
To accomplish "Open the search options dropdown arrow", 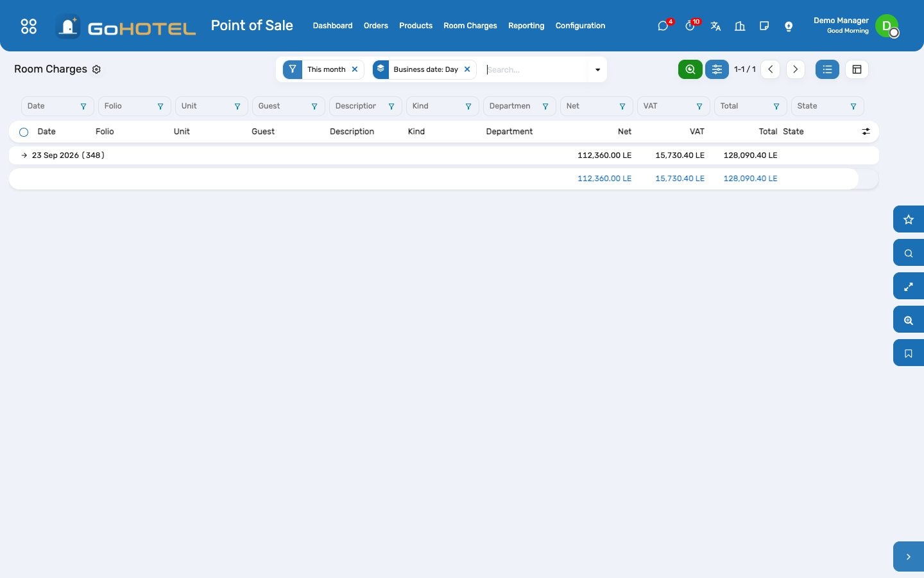I will [x=597, y=69].
